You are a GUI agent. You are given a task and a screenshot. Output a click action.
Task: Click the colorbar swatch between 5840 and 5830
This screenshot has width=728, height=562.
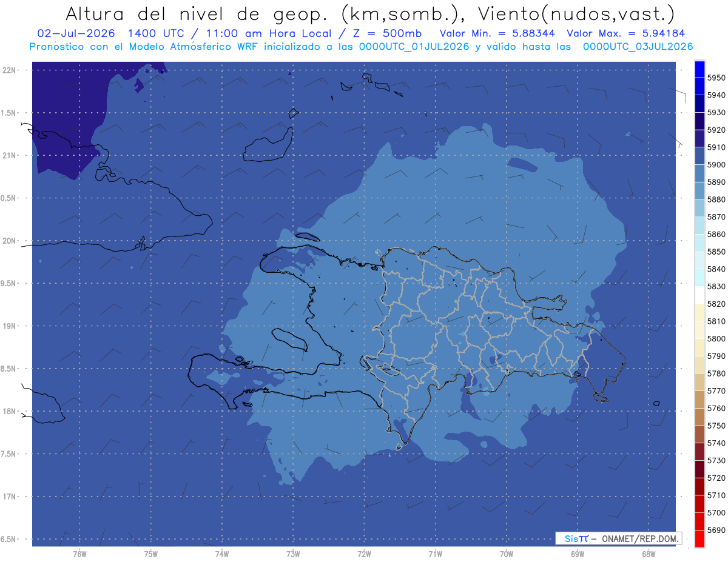point(699,278)
